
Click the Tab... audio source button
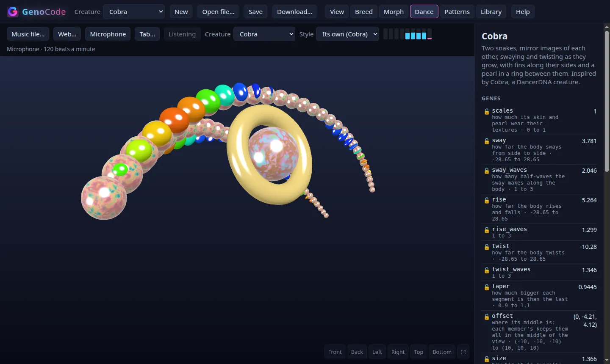(147, 34)
